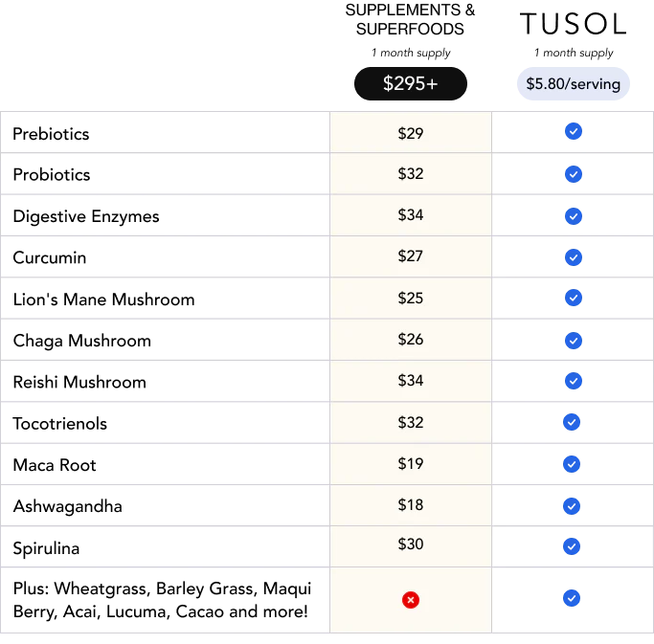Click the blue dot next to $18

click(x=572, y=505)
